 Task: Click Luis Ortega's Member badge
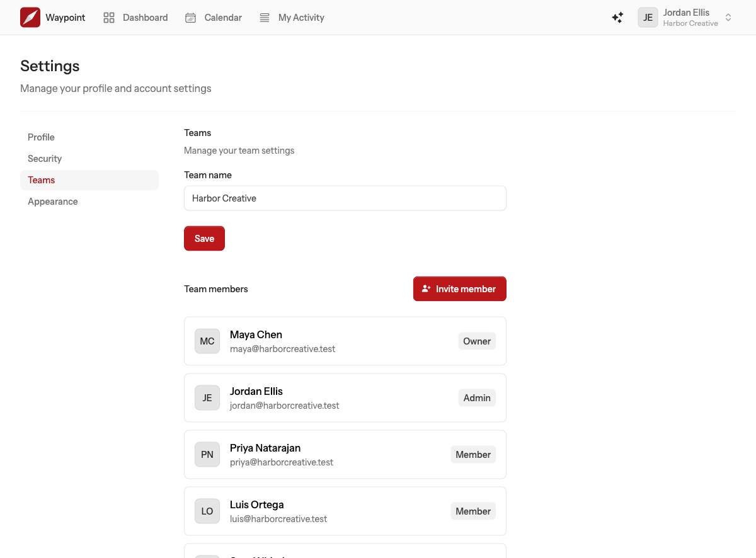pyautogui.click(x=473, y=511)
